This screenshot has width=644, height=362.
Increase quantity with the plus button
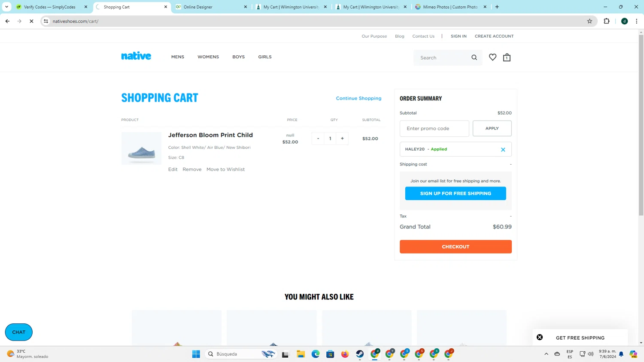coord(342,139)
